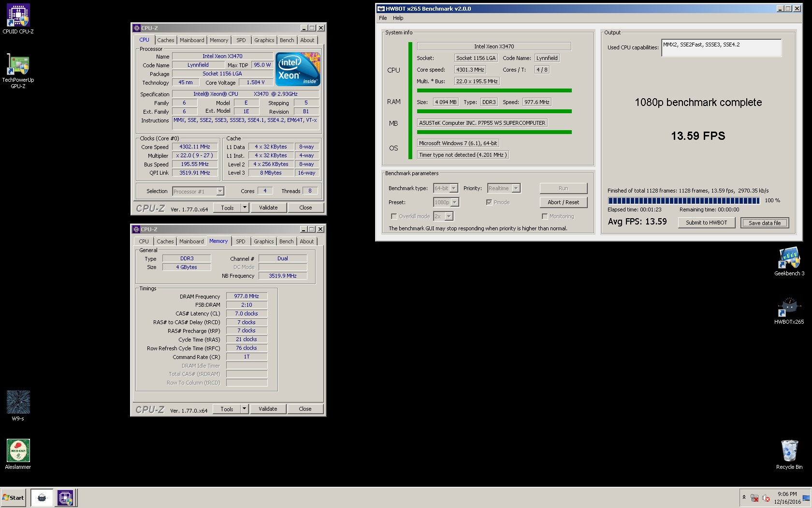Switch to Mainboard tab in upper CPU-Z

pos(192,40)
